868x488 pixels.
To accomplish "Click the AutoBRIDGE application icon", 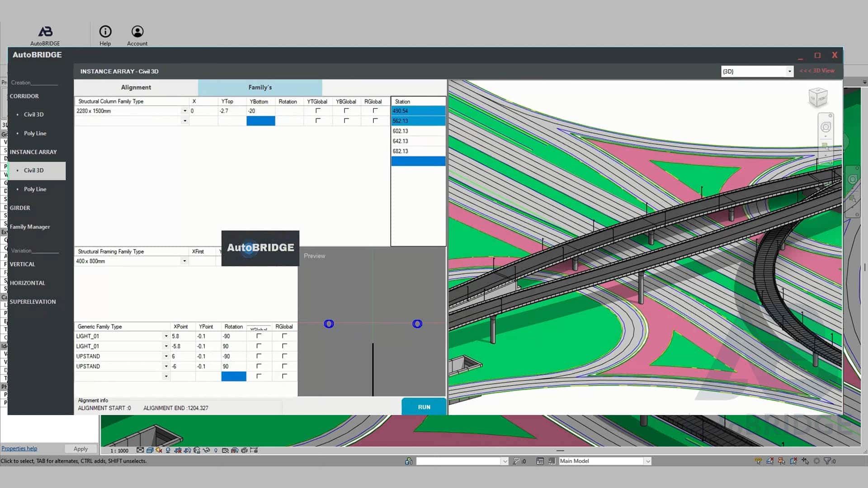I will pyautogui.click(x=45, y=30).
